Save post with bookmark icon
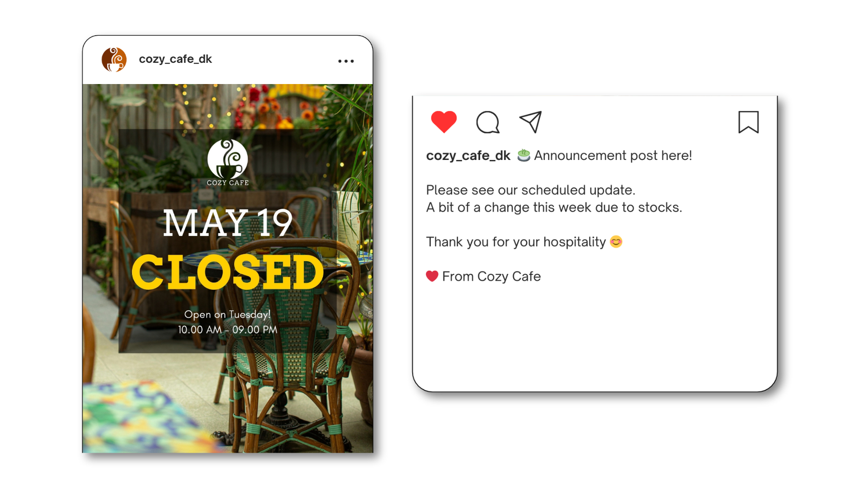Screen dimensions: 868x488 pyautogui.click(x=748, y=122)
